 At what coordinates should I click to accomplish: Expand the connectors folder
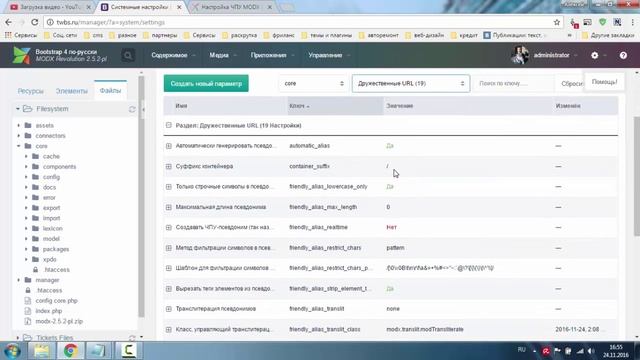[x=18, y=136]
